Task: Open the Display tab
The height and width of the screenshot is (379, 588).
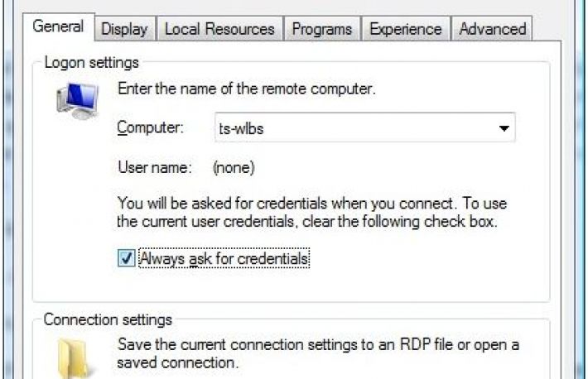Action: [x=124, y=29]
